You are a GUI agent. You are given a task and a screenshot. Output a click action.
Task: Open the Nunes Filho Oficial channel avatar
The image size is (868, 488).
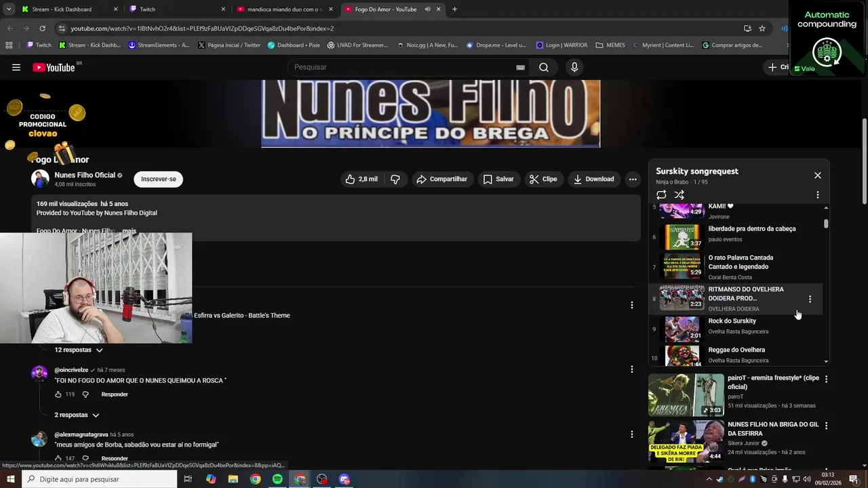coord(40,179)
